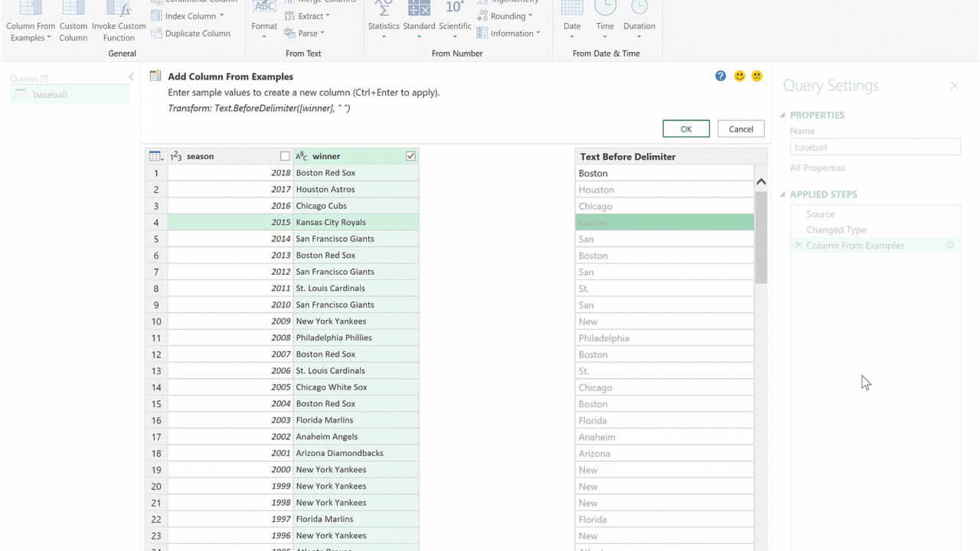Screen dimensions: 980x551
Task: Click the frown face feedback icon
Action: tap(757, 76)
